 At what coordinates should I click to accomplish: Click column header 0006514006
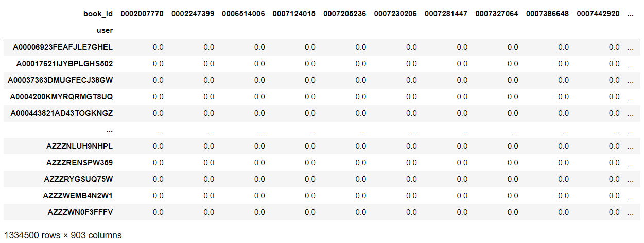pyautogui.click(x=243, y=14)
